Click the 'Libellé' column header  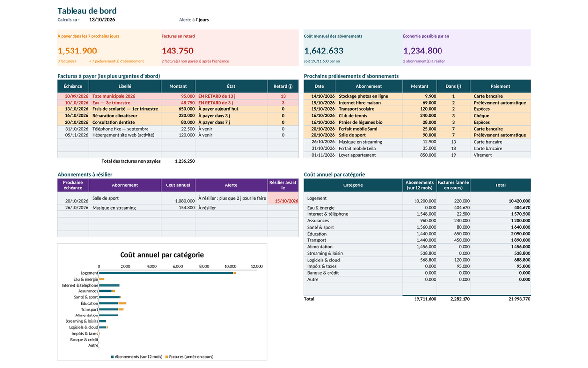[125, 86]
